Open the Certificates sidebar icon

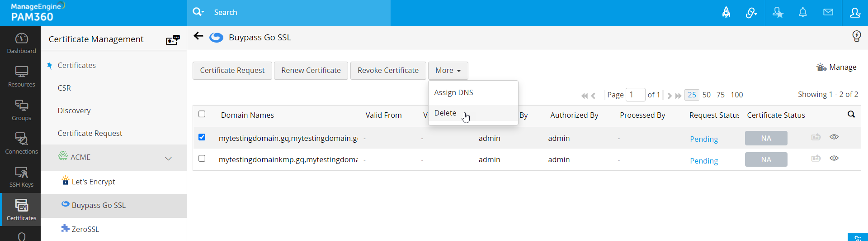pyautogui.click(x=21, y=210)
